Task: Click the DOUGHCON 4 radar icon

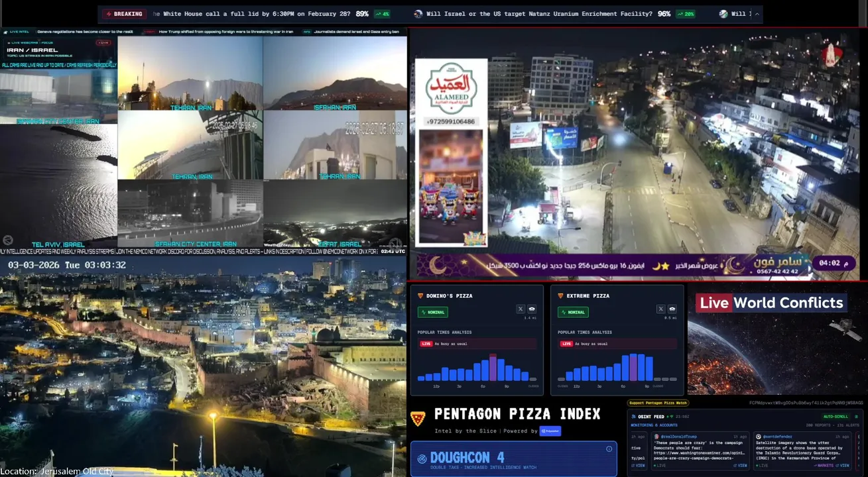Action: [422, 458]
